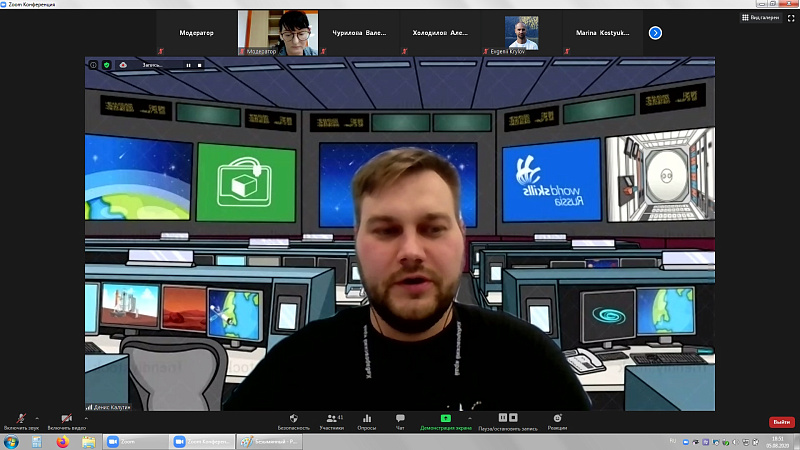800x450 pixels.
Task: Open the Реакции reactions icon
Action: pos(557,421)
